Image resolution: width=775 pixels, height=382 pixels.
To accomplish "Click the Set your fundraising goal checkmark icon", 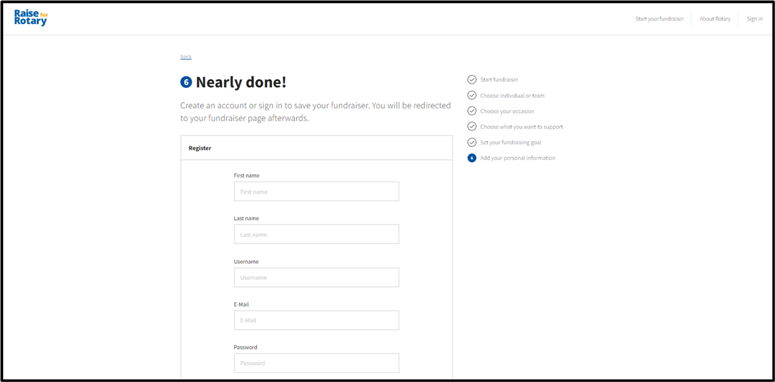I will tap(472, 142).
